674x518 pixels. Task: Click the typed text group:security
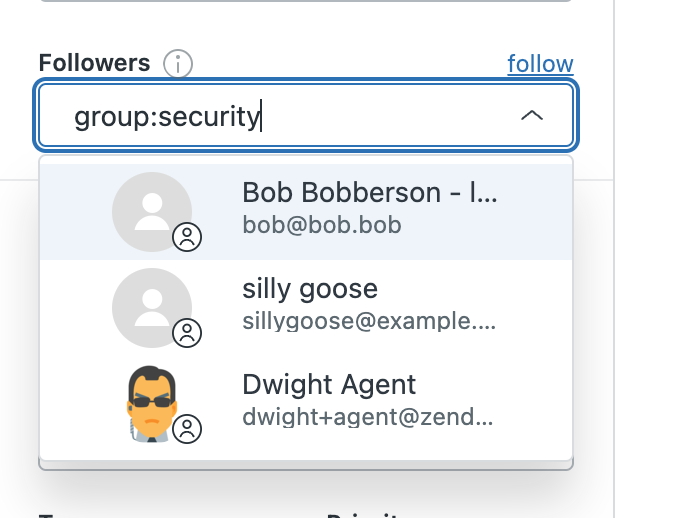(x=167, y=117)
